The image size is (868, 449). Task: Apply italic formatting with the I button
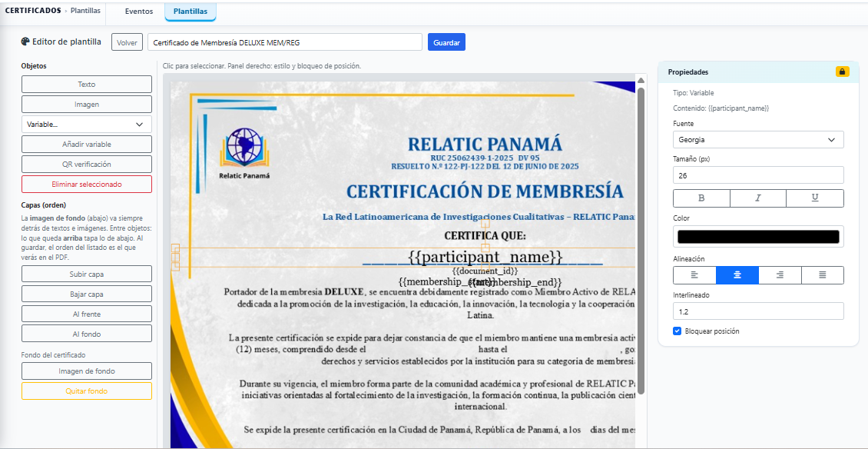point(758,198)
